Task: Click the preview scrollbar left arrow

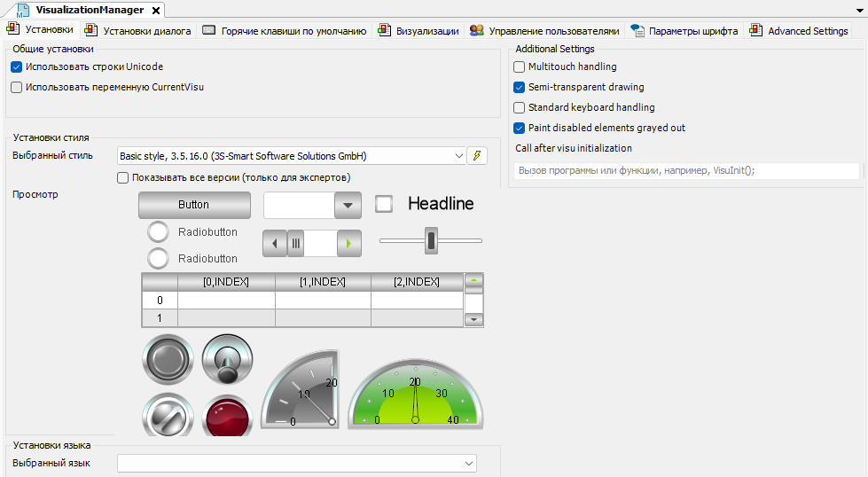Action: tap(274, 243)
